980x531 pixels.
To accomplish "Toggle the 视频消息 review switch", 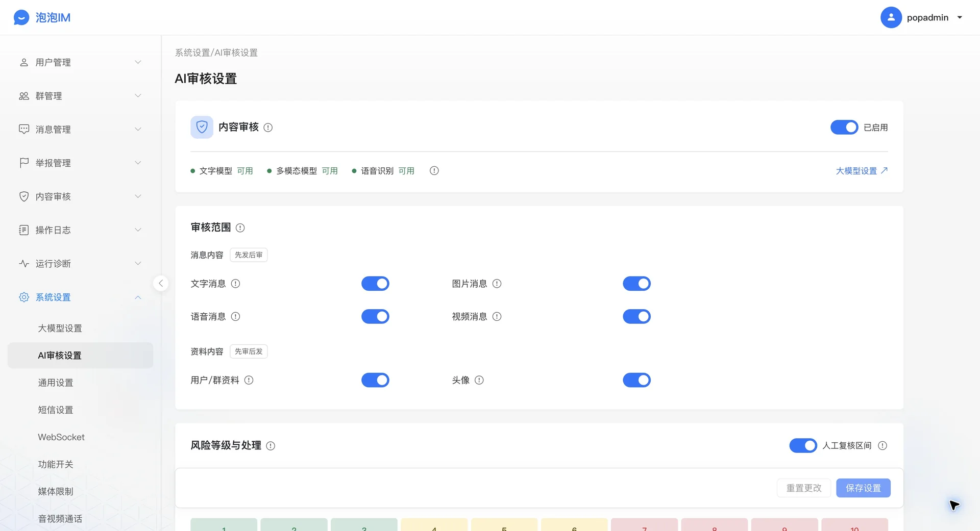I will click(x=636, y=317).
